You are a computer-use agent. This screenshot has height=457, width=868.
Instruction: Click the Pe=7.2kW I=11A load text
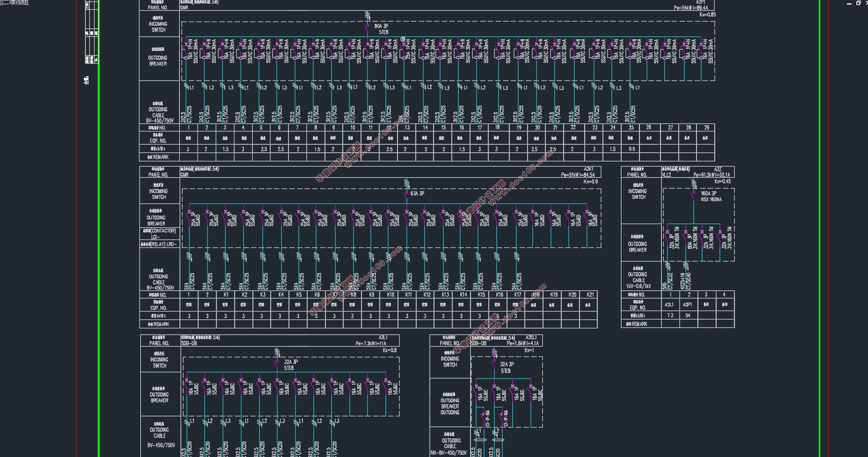[371, 343]
